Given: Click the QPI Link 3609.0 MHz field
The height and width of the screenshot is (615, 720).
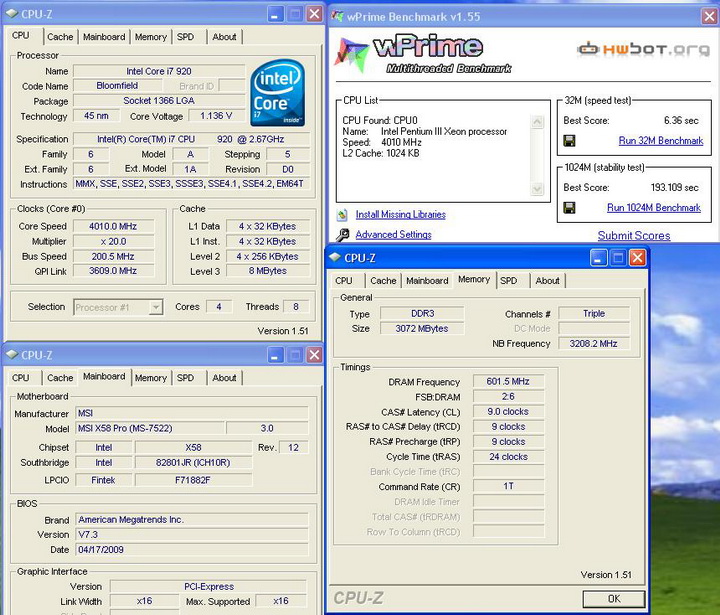Looking at the screenshot, I should [113, 271].
